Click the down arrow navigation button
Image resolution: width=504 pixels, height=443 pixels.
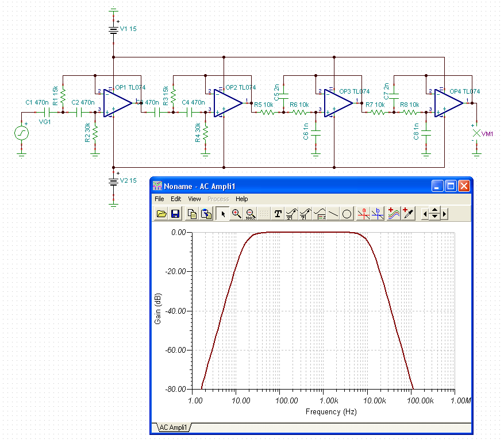coord(434,217)
